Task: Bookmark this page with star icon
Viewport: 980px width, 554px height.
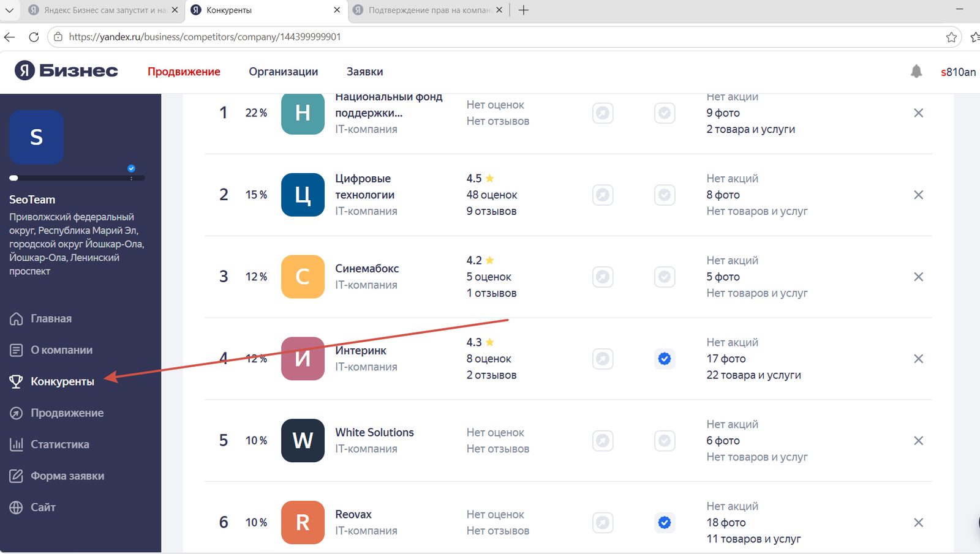Action: (951, 37)
